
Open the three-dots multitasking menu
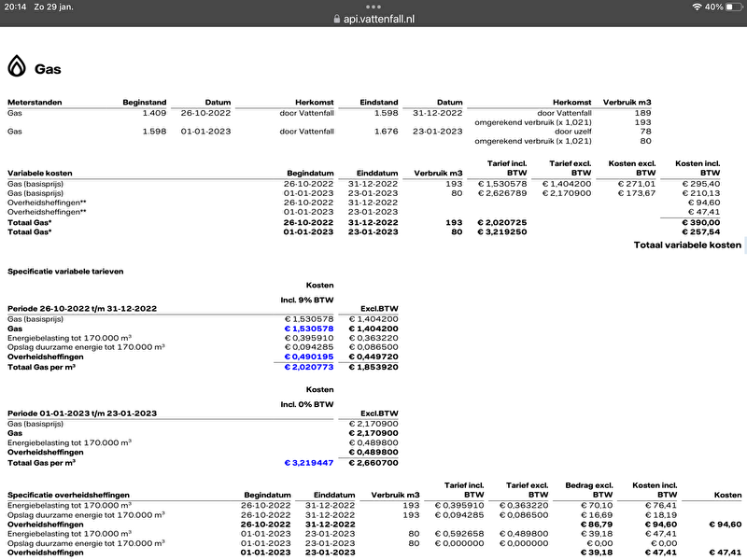(x=373, y=7)
